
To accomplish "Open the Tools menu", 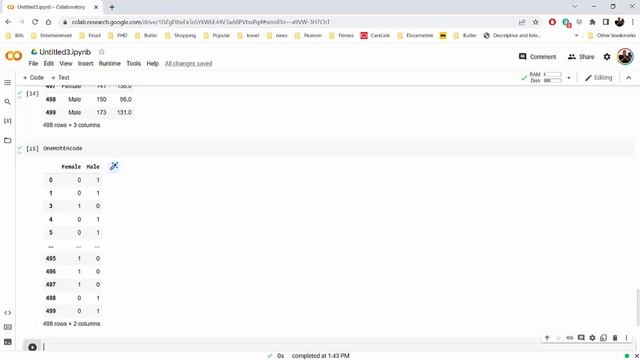I will click(133, 64).
